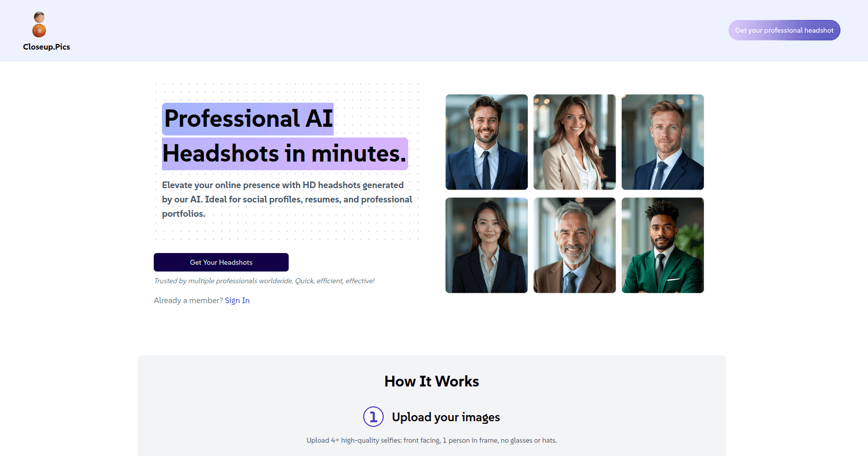This screenshot has width=868, height=456.
Task: Select the 'Upload your images' step title
Action: (445, 417)
